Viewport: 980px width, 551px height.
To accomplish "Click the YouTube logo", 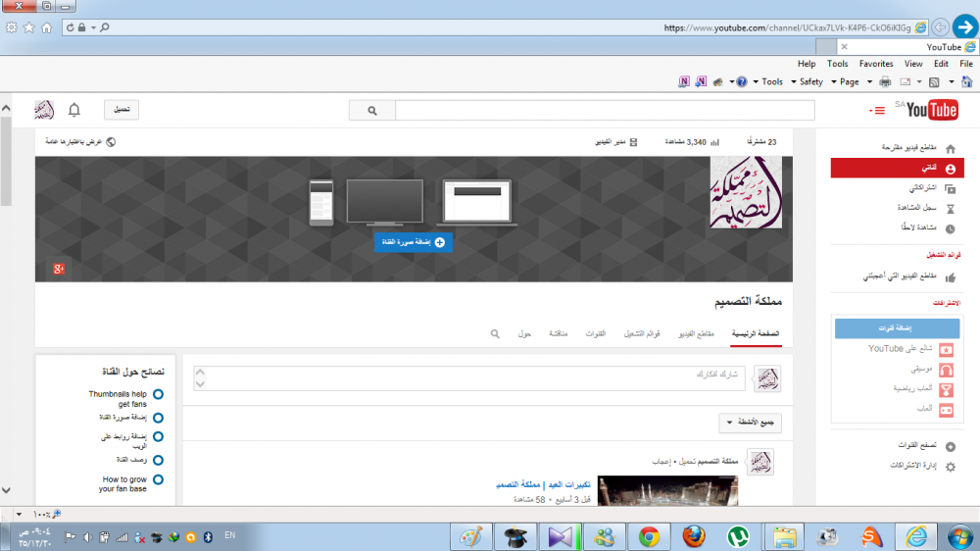I will click(931, 110).
